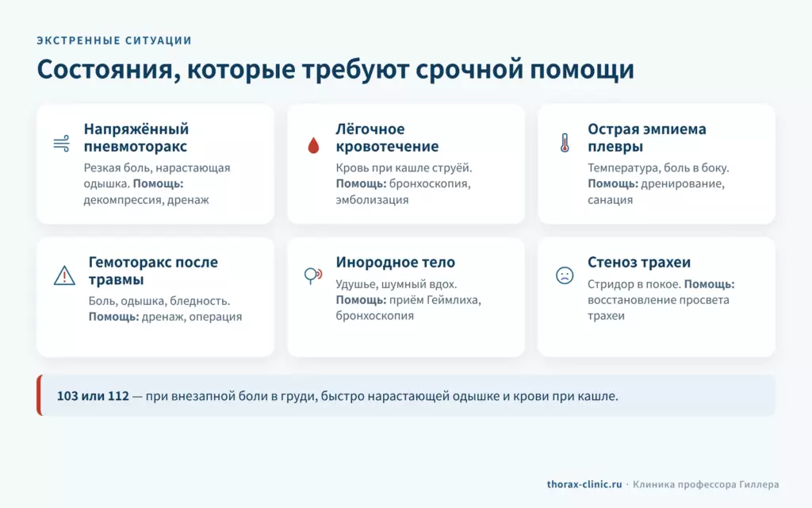Select the heading 'Лёгочное кровотечение'
Image resolution: width=812 pixels, height=508 pixels.
(387, 137)
